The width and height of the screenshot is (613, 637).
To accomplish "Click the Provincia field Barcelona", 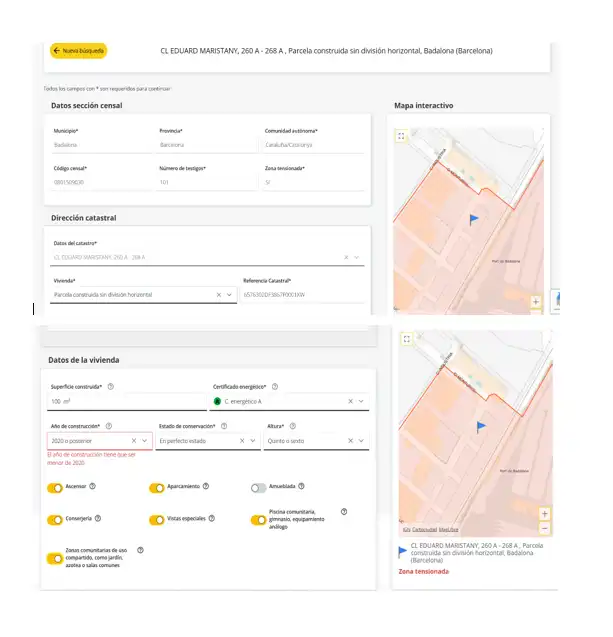I will (x=207, y=145).
